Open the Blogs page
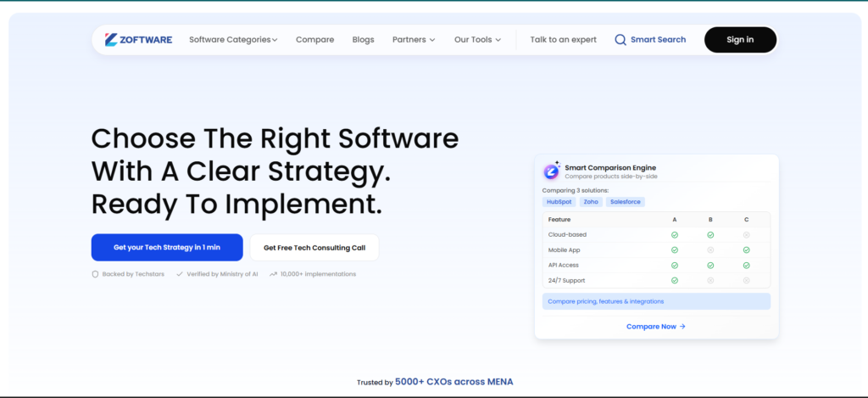Screen dimensions: 868x398 pyautogui.click(x=363, y=40)
